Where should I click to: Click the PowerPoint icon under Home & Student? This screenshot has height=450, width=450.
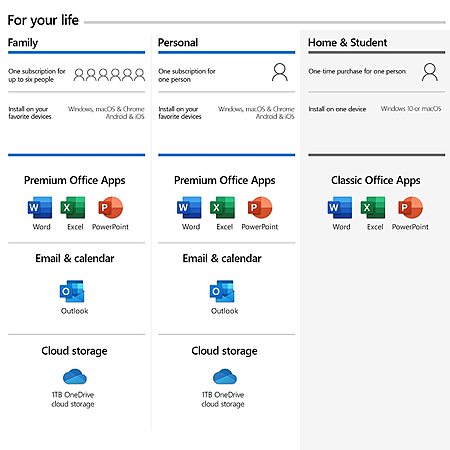(410, 207)
